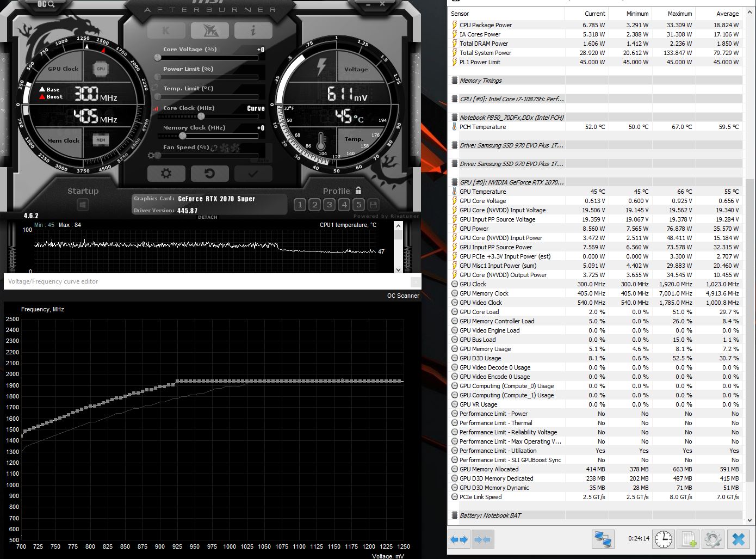Viewport: 756px width, 559px height.
Task: Toggle the power/temp limit link icon
Action: point(156,87)
